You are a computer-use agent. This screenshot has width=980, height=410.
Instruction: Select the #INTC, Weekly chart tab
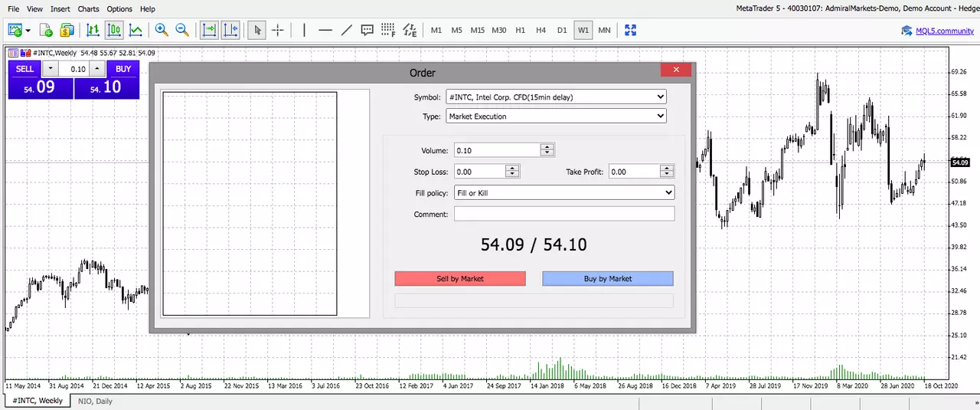[38, 401]
